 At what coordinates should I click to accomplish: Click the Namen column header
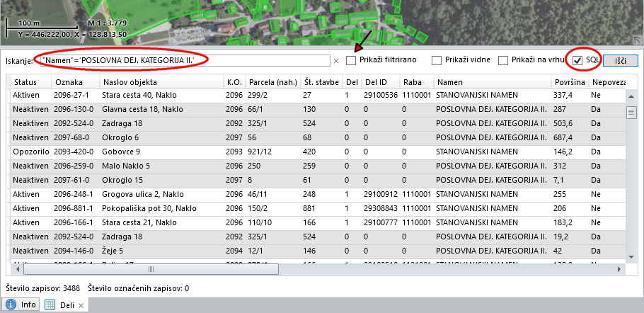pyautogui.click(x=491, y=83)
